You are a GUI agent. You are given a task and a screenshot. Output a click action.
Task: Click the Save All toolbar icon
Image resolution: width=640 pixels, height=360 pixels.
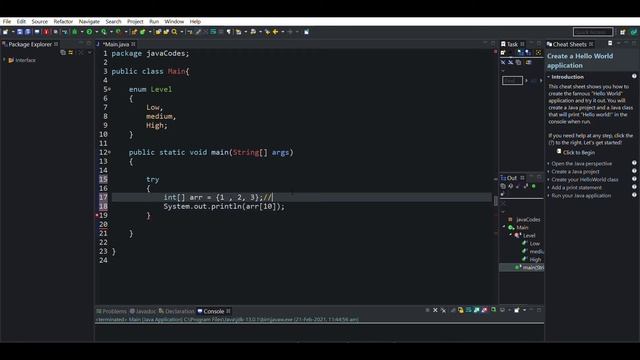click(x=28, y=32)
